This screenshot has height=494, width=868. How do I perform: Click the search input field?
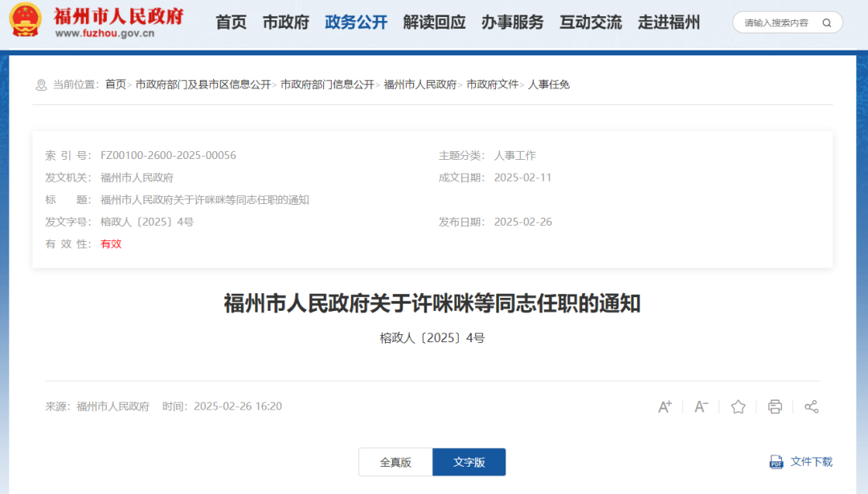coord(776,22)
